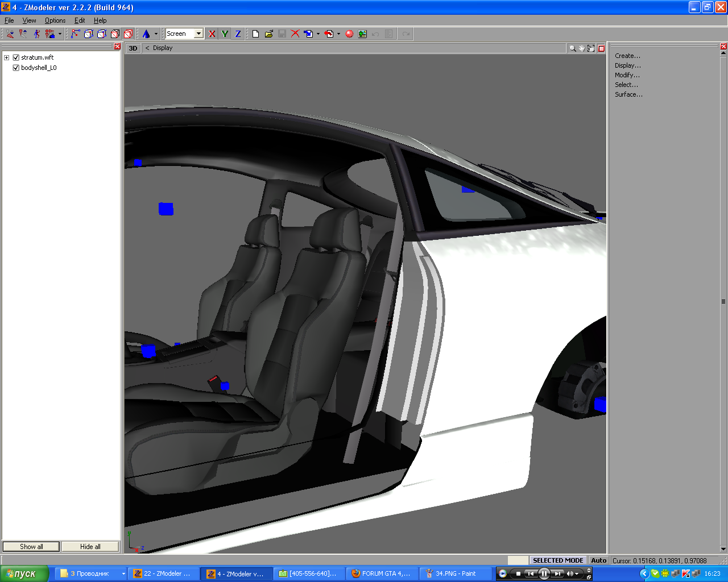728x582 pixels.
Task: Toggle SELECTED MODE in status bar
Action: pos(557,560)
